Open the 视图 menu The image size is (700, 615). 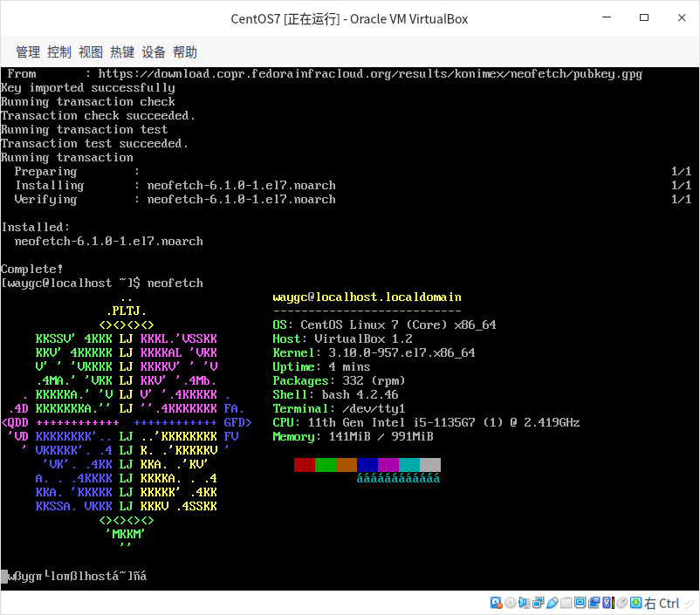coord(91,52)
